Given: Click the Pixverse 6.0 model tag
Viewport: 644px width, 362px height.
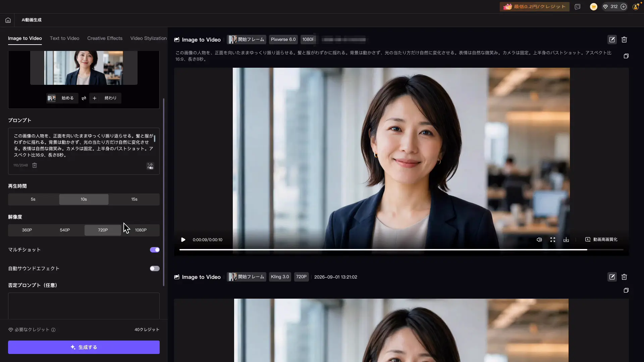Looking at the screenshot, I should [x=283, y=40].
